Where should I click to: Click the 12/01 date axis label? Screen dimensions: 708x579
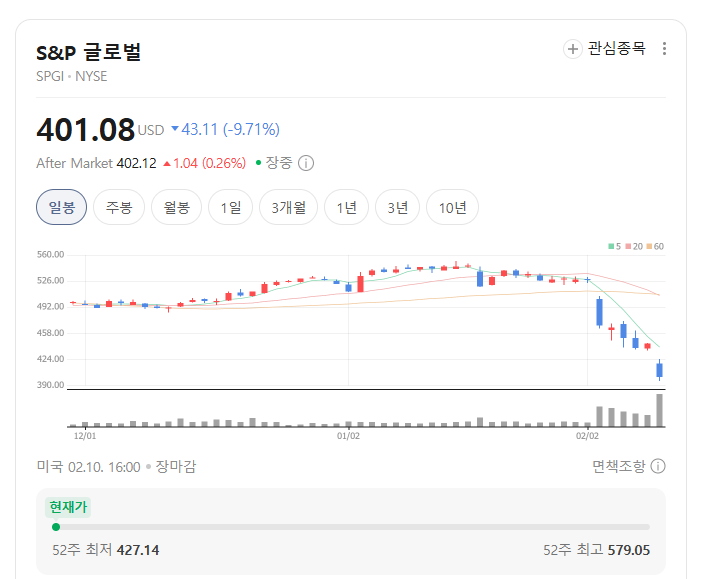pos(85,436)
